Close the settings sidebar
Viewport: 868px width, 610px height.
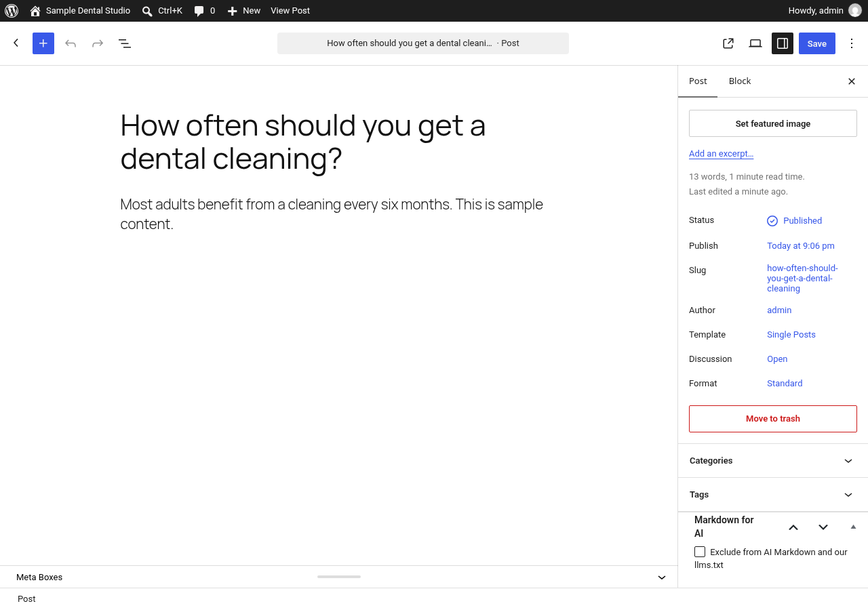point(852,81)
